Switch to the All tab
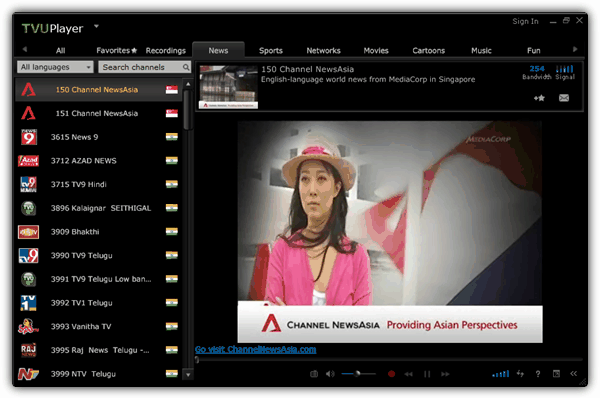600x398 pixels. tap(60, 51)
